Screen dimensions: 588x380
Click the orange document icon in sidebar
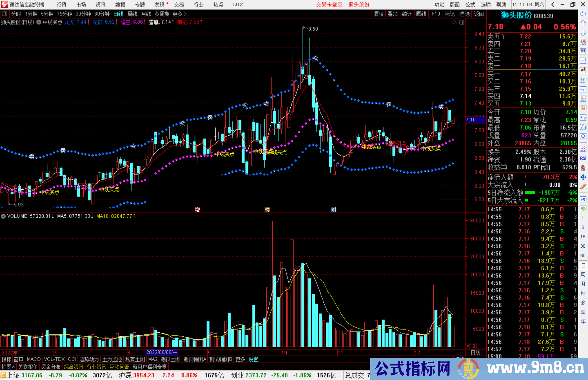point(583,108)
